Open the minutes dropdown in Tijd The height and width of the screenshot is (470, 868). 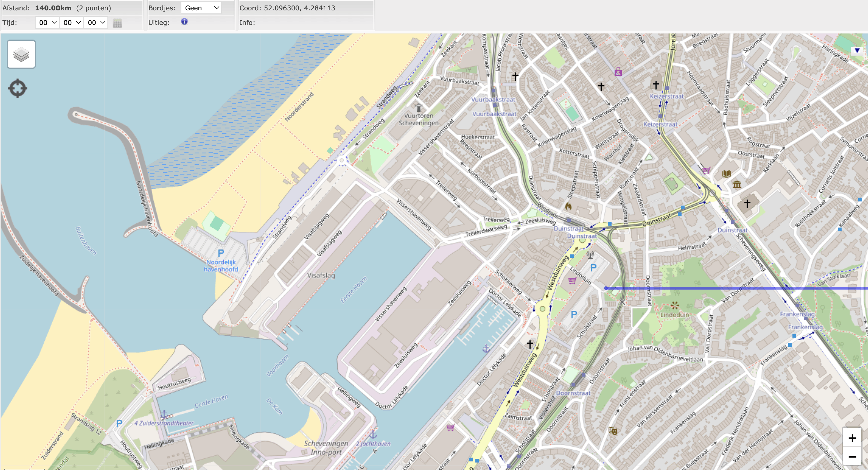tap(72, 23)
